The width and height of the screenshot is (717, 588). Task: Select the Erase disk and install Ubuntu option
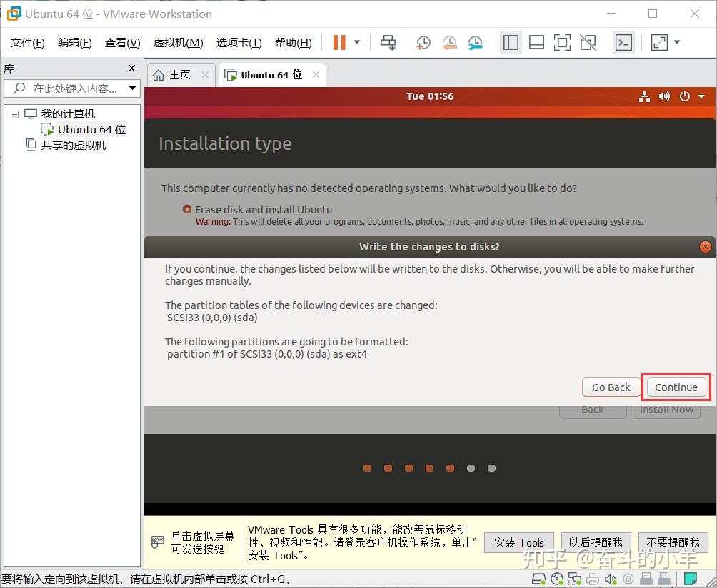coord(186,209)
